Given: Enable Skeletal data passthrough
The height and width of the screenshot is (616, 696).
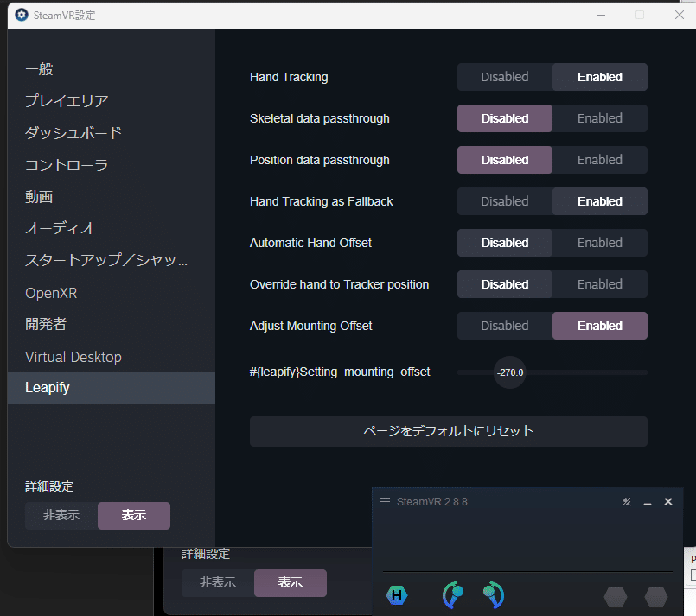Looking at the screenshot, I should [x=600, y=118].
